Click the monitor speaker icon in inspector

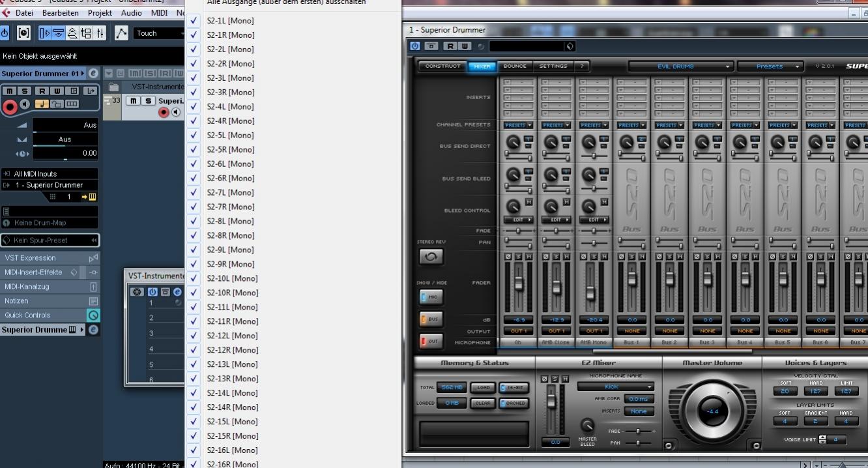tap(25, 104)
